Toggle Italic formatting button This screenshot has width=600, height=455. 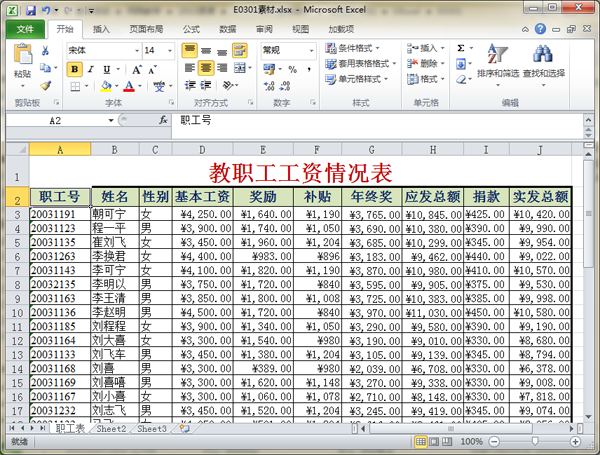pyautogui.click(x=90, y=70)
